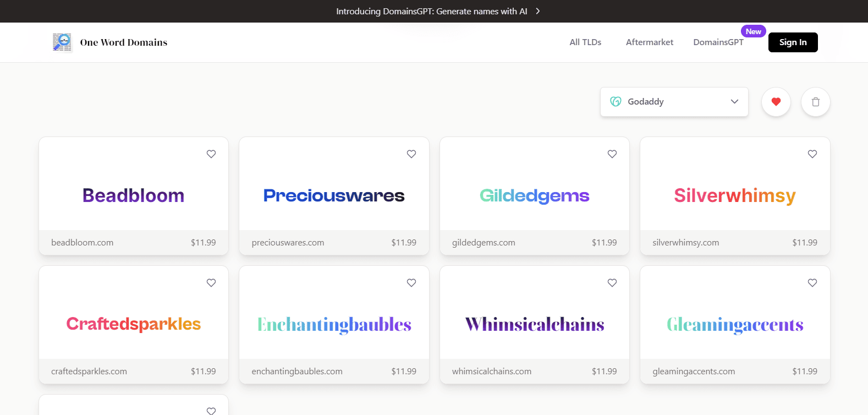Heart the Gleamingaccents card
868x415 pixels.
812,283
